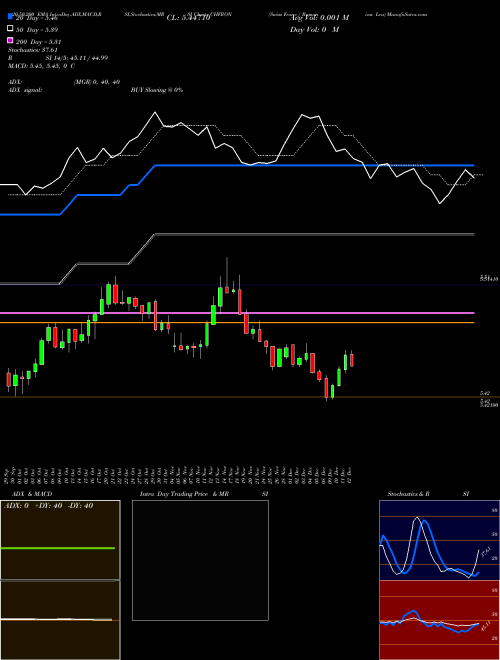Click the 'ADX: 0 +DY: 40 -DY: 40' readout
The height and width of the screenshot is (660, 500).
pos(48,505)
